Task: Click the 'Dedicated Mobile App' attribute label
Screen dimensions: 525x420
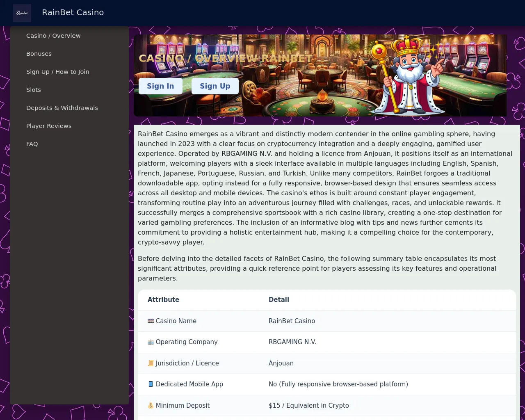Action: pyautogui.click(x=189, y=384)
